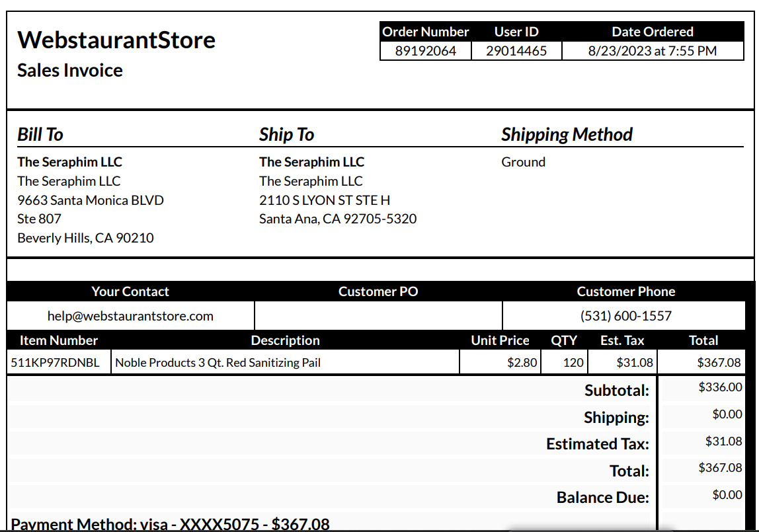Click the Shipping amount $0.00
Image resolution: width=759 pixels, height=532 pixels.
click(x=727, y=414)
